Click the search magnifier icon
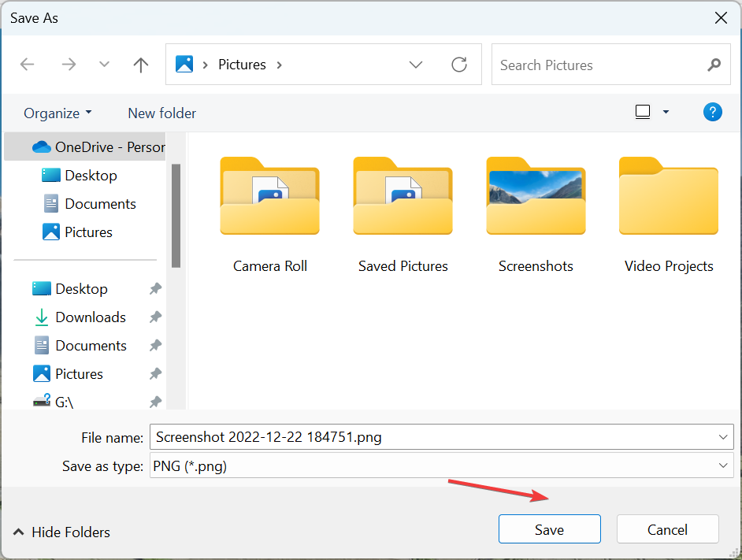 (714, 65)
